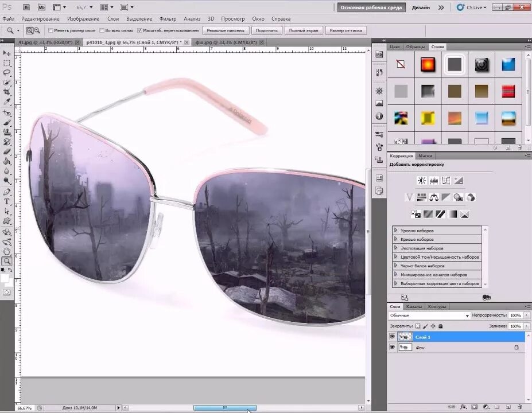The image size is (532, 413).
Task: Expand the Уровни наборов presets
Action: click(395, 231)
